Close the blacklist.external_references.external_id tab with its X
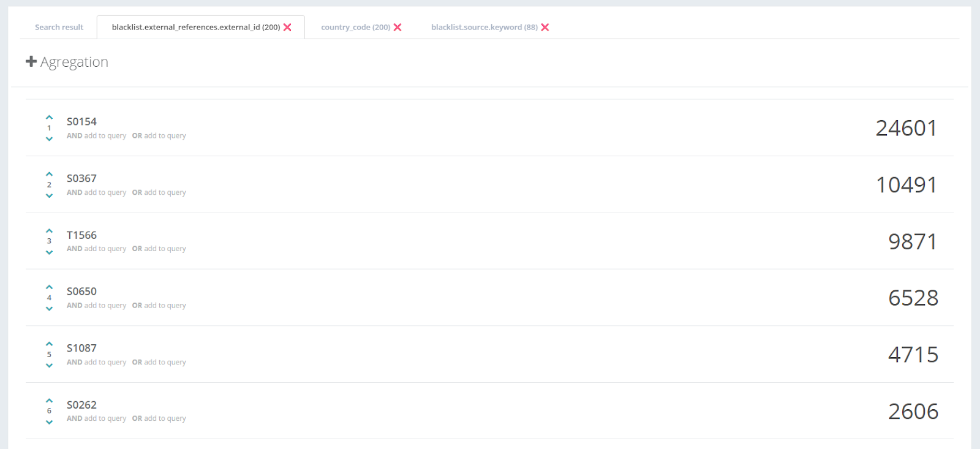The width and height of the screenshot is (980, 449). point(287,28)
